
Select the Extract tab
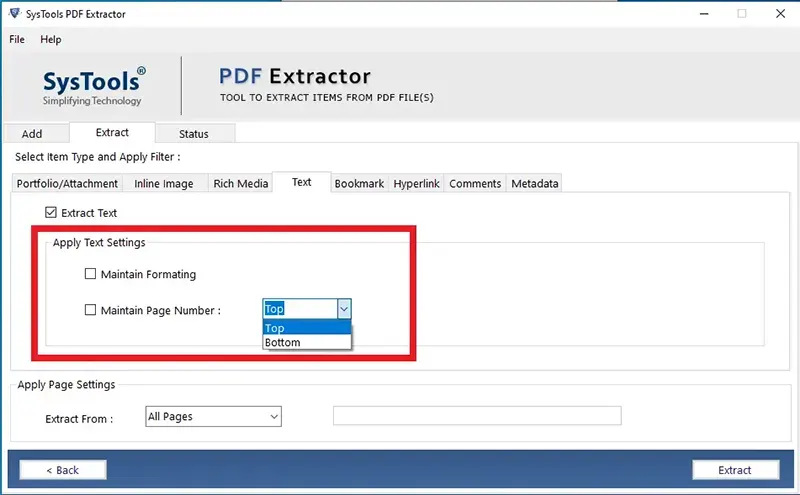(x=112, y=132)
